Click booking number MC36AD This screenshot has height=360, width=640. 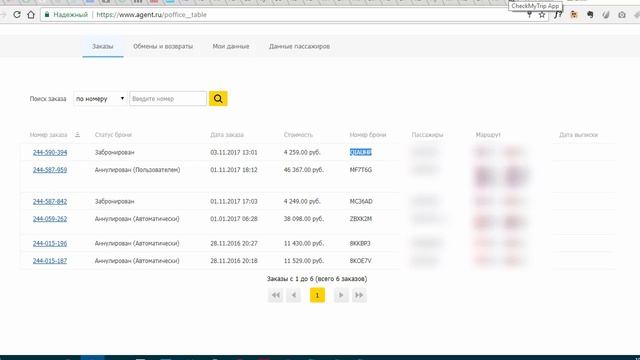pos(361,201)
